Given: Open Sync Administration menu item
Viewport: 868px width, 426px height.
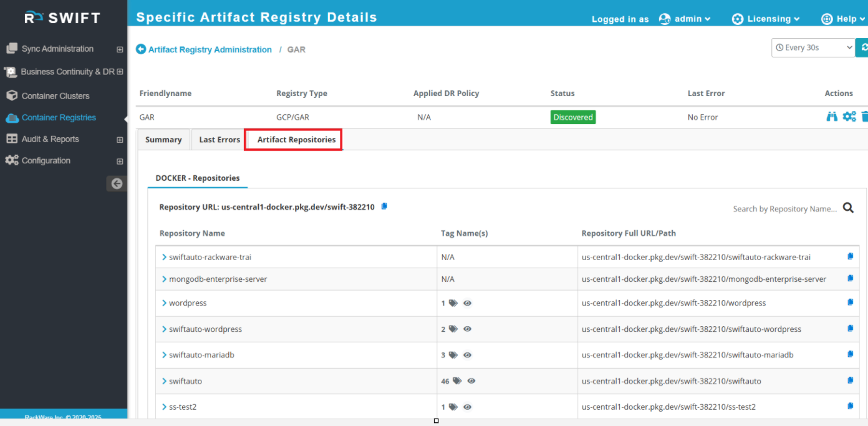Looking at the screenshot, I should (x=57, y=49).
